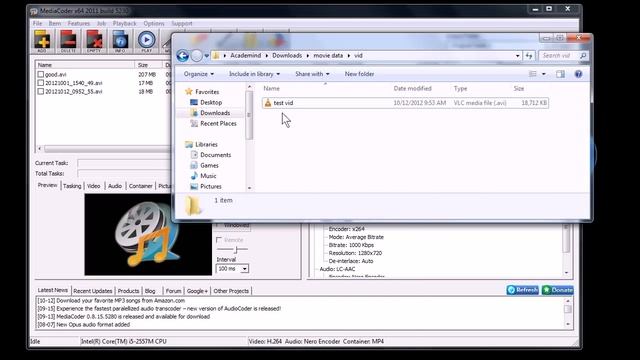Click the PLAY toolbar icon in MediaCoder
This screenshot has width=640, height=360.
point(146,41)
